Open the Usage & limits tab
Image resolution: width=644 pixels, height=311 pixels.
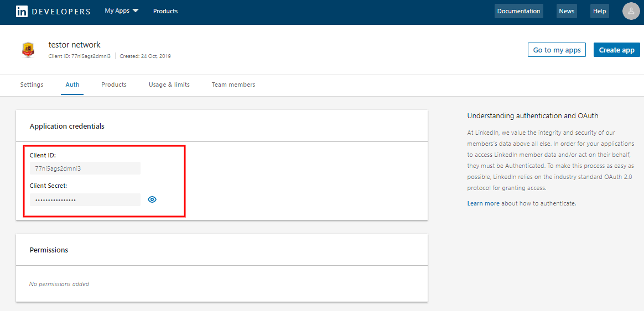[x=169, y=85]
